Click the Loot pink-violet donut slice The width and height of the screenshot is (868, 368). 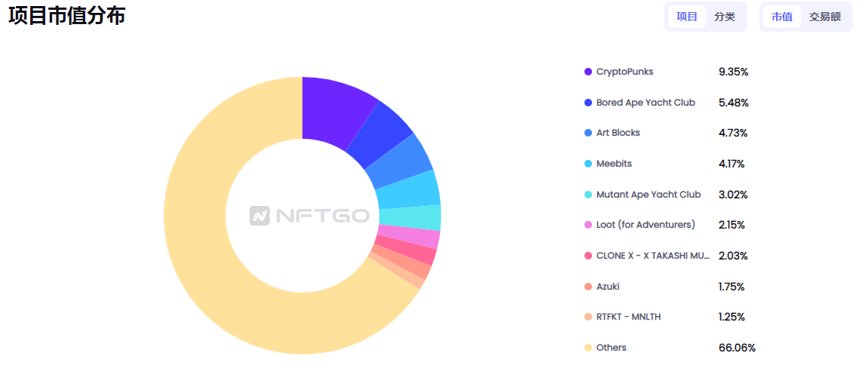point(409,238)
